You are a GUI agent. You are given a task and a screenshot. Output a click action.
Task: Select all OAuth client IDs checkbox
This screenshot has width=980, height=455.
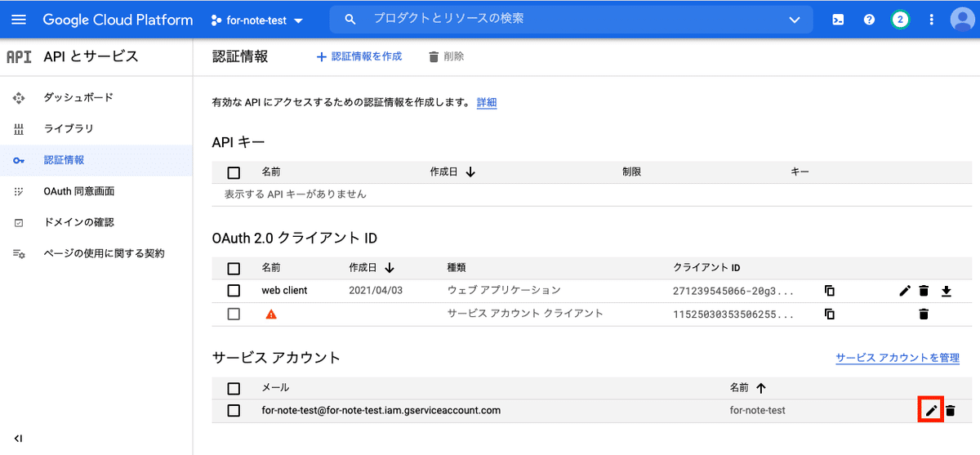pyautogui.click(x=234, y=268)
